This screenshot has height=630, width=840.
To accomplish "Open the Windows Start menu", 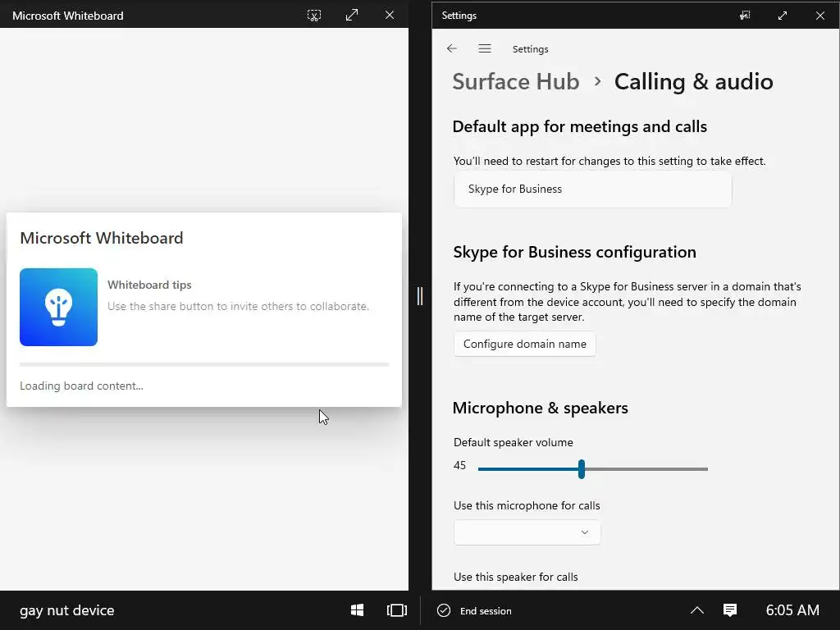I will (x=358, y=610).
